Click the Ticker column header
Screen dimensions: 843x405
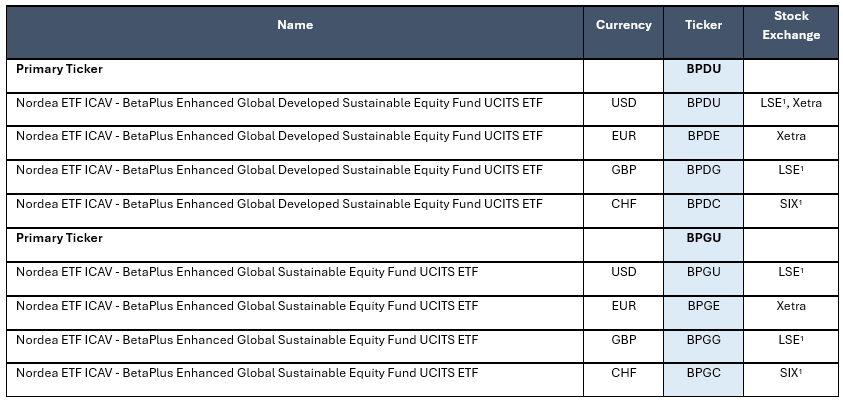(703, 25)
